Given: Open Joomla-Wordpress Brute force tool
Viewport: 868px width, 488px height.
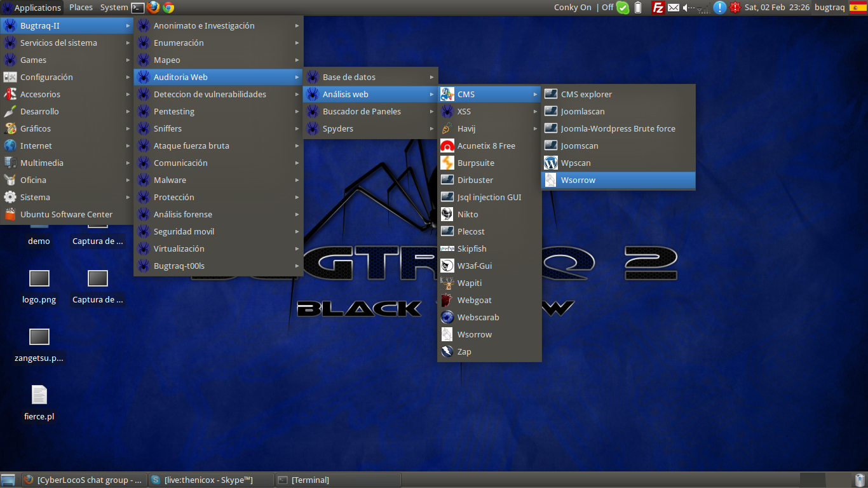Looking at the screenshot, I should tap(618, 128).
